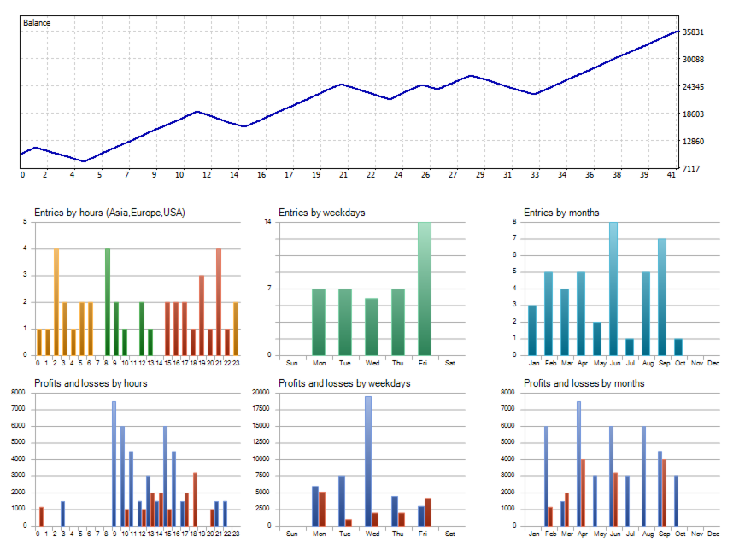Select hour 21 bar in Entries by hours
Viewport: 745px width, 560px height.
(219, 302)
